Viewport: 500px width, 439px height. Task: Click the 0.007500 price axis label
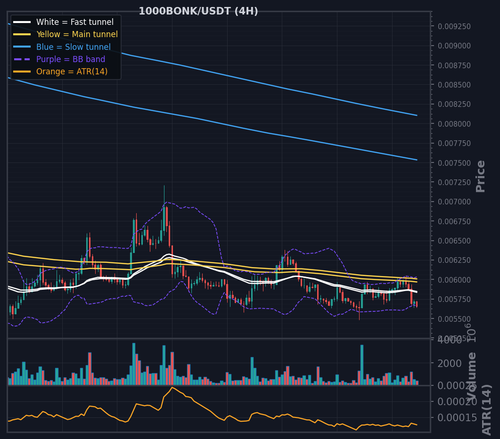pos(454,163)
